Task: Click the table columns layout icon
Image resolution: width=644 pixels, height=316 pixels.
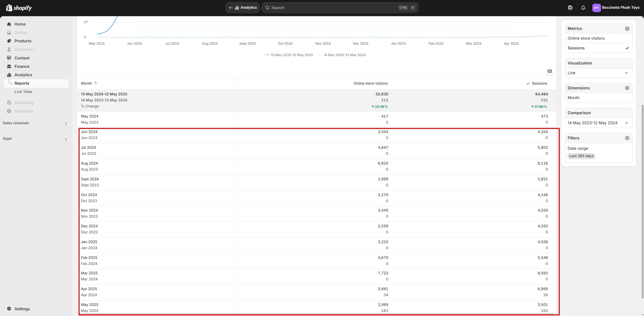Action: (549, 71)
